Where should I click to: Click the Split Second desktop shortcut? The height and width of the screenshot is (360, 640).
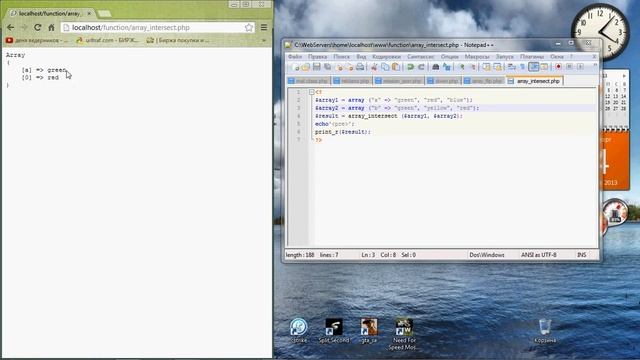tap(334, 331)
